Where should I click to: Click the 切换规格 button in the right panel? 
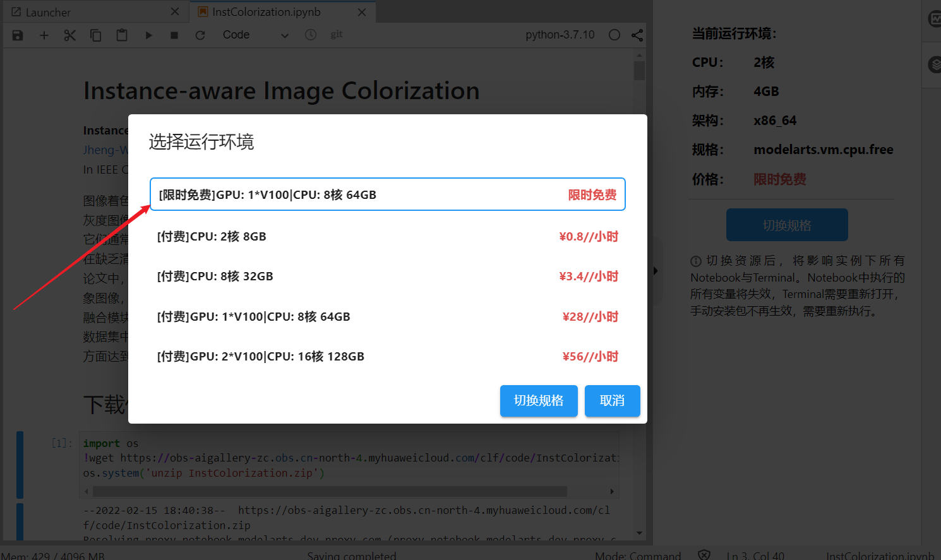(x=787, y=225)
